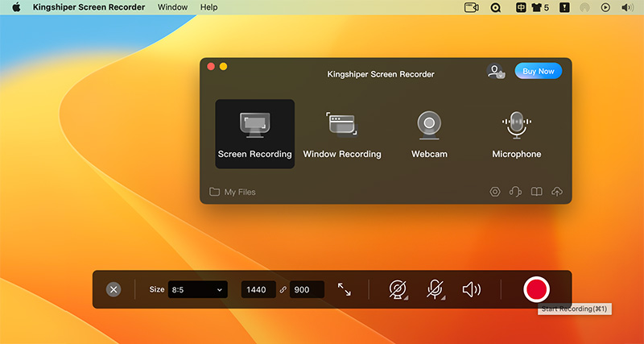Click the Buy Now button

[538, 71]
